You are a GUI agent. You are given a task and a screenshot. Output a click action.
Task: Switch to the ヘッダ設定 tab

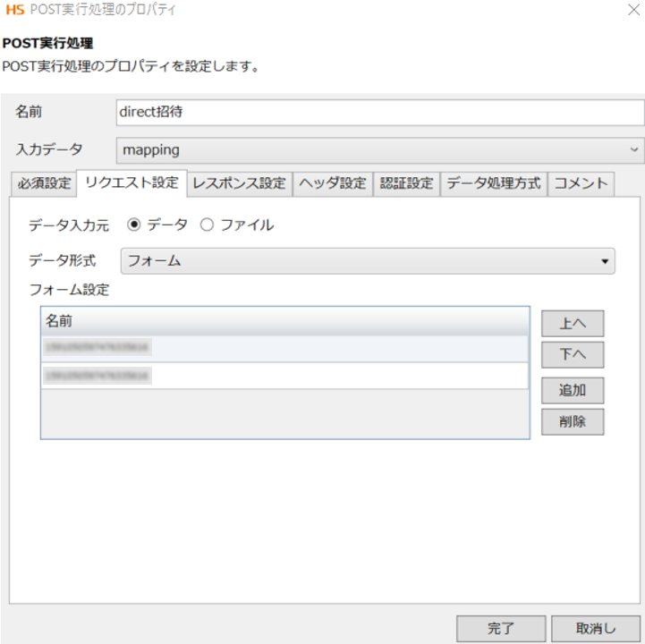pos(333,183)
